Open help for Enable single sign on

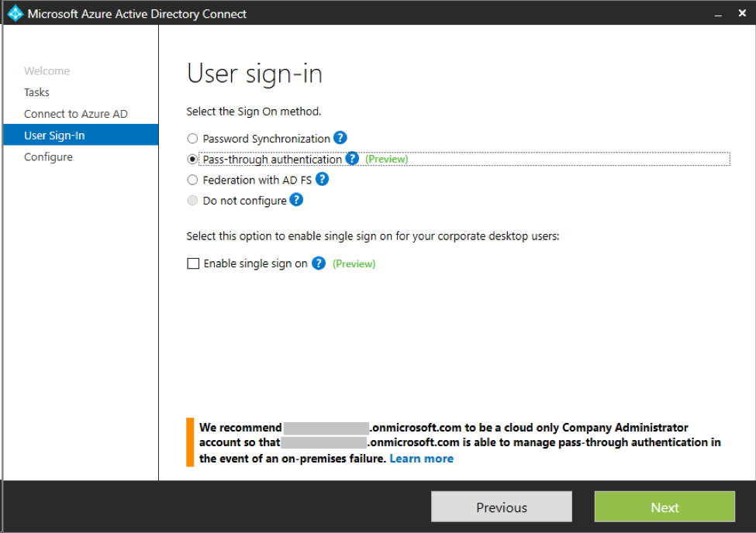point(317,263)
